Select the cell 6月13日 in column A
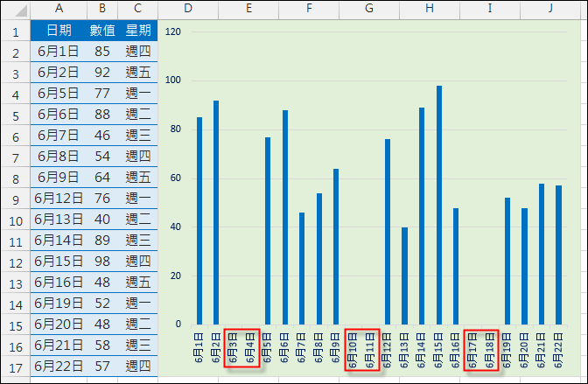This screenshot has width=588, height=384. (59, 220)
